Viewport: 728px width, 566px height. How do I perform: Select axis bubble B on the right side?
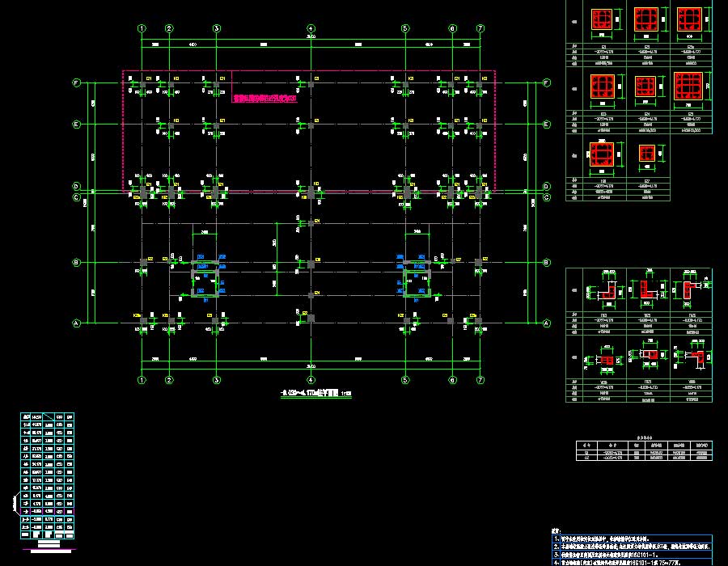[x=547, y=263]
